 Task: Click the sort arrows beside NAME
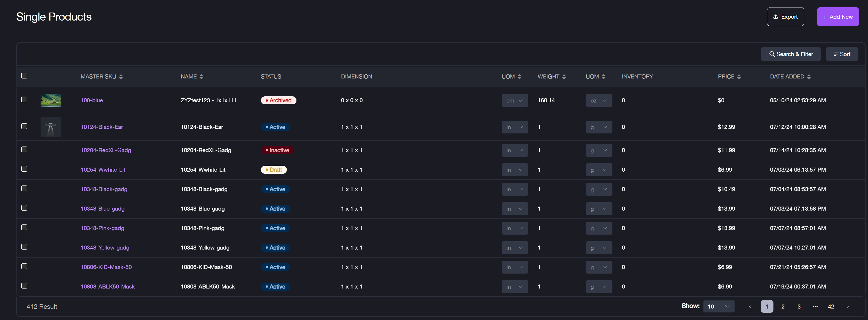coord(201,77)
